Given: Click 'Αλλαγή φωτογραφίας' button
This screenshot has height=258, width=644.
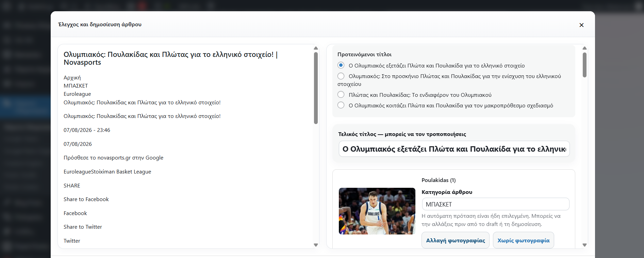Looking at the screenshot, I should (x=456, y=240).
